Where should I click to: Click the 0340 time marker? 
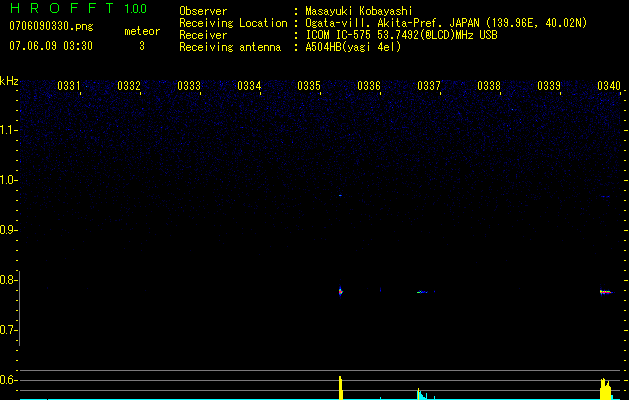pyautogui.click(x=609, y=86)
